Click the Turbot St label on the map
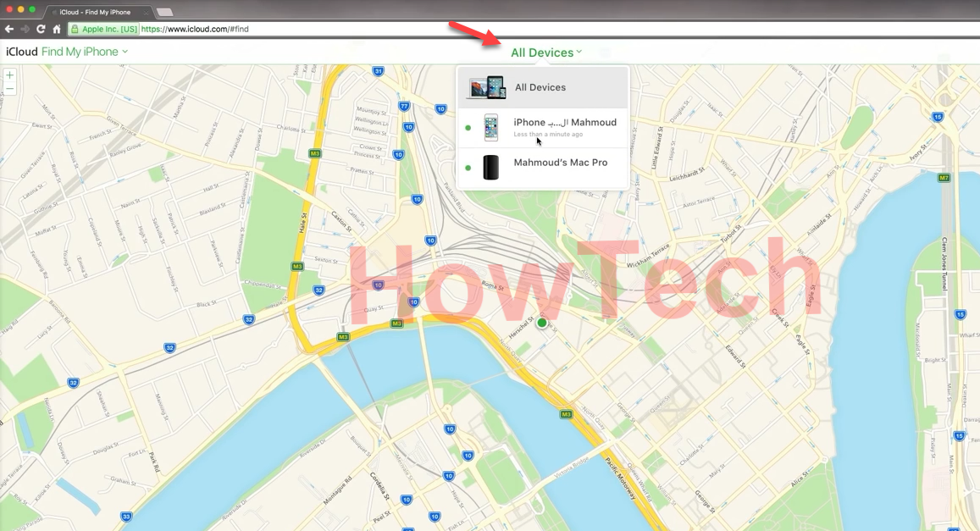The width and height of the screenshot is (980, 531). pyautogui.click(x=730, y=234)
